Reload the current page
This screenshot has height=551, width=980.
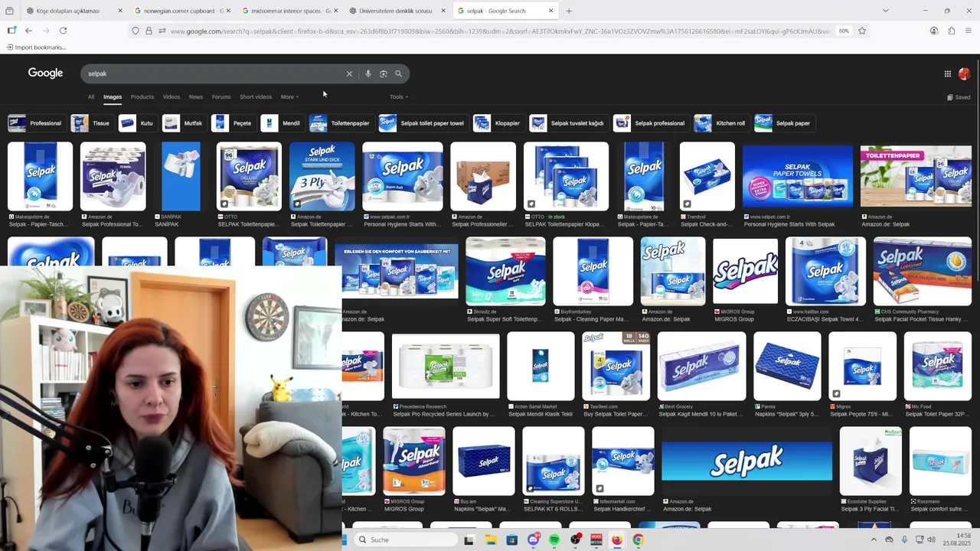63,31
